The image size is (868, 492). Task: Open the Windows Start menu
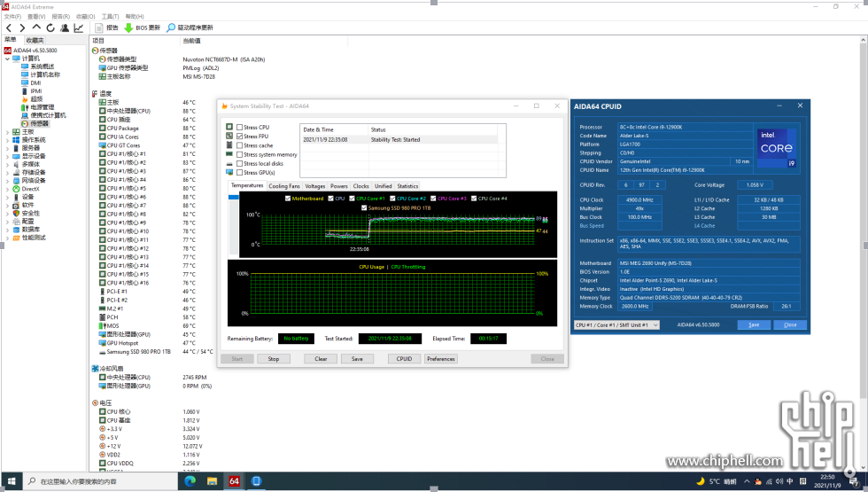pos(11,481)
